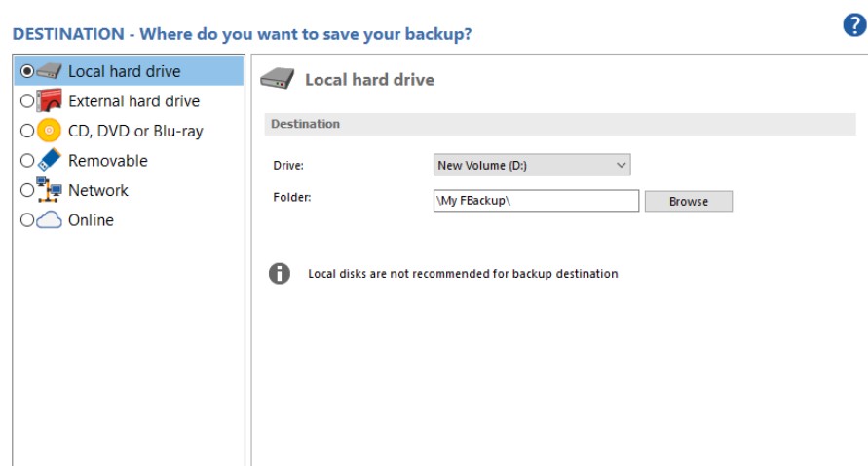Viewport: 868px width, 466px height.
Task: Click the info icon beside local disks warning
Action: click(280, 274)
